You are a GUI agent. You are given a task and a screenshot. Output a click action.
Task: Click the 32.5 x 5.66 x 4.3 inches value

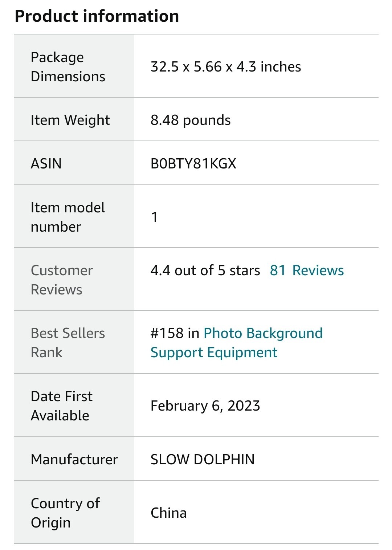226,67
